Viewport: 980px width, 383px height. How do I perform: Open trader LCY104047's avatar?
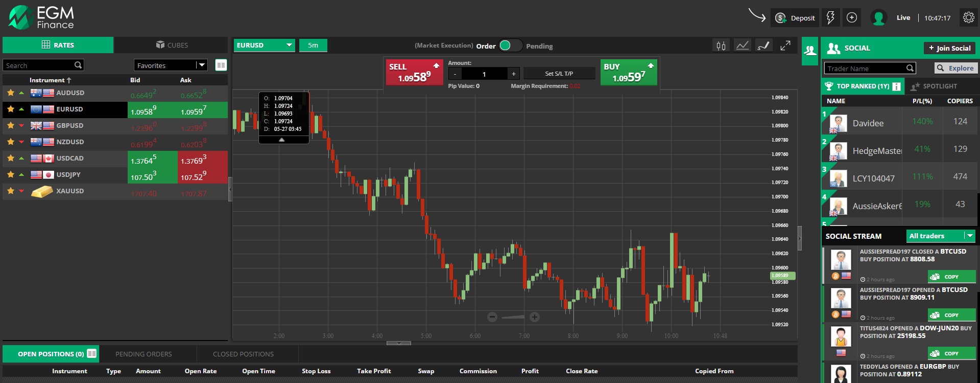(838, 178)
